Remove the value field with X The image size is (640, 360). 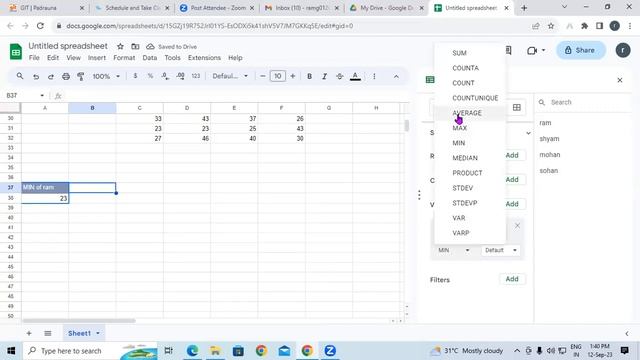coord(517,225)
